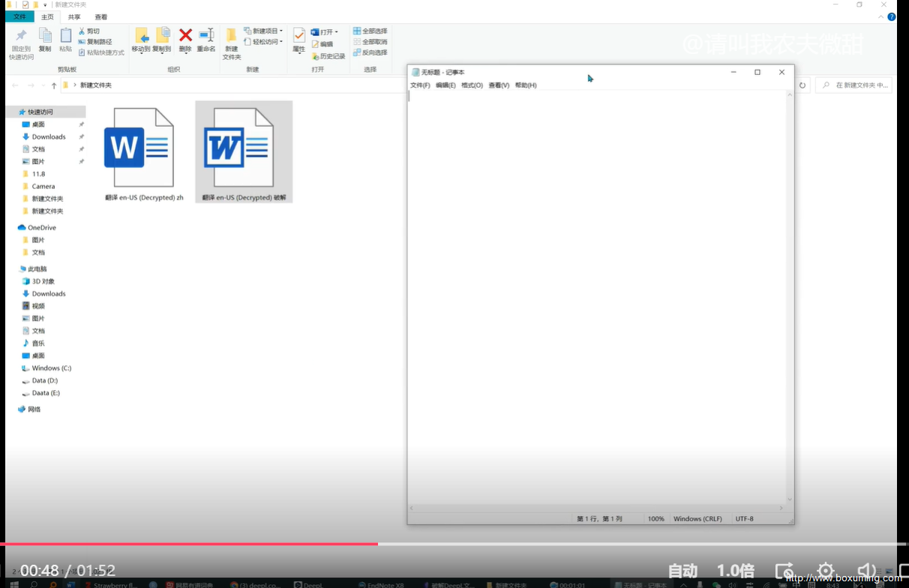Click 新建文件夹 in the address bar
This screenshot has width=909, height=588.
coord(96,85)
